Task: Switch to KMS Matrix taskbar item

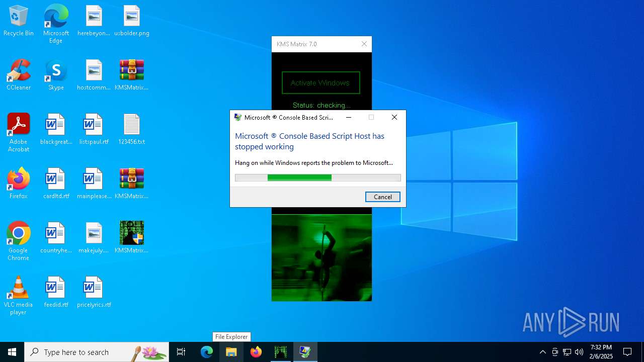Action: tap(281, 352)
